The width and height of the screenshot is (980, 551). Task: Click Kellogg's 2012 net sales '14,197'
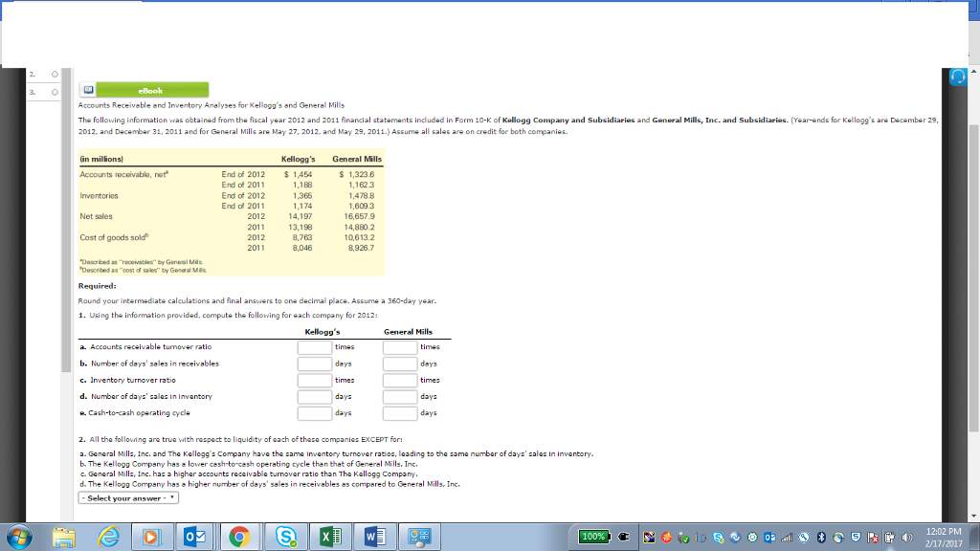(300, 217)
